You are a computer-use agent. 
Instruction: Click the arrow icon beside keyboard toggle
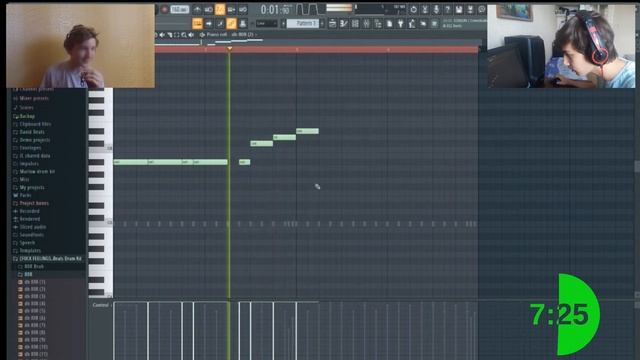pos(209,24)
